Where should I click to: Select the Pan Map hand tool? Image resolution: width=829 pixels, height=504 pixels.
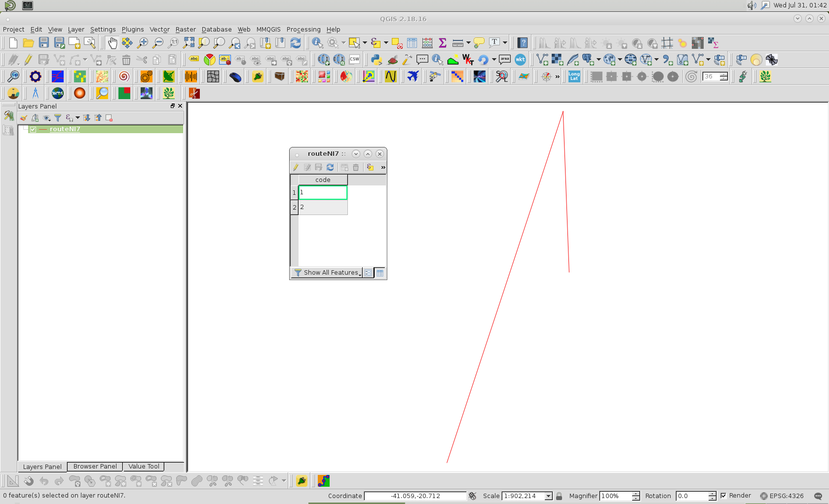point(113,43)
